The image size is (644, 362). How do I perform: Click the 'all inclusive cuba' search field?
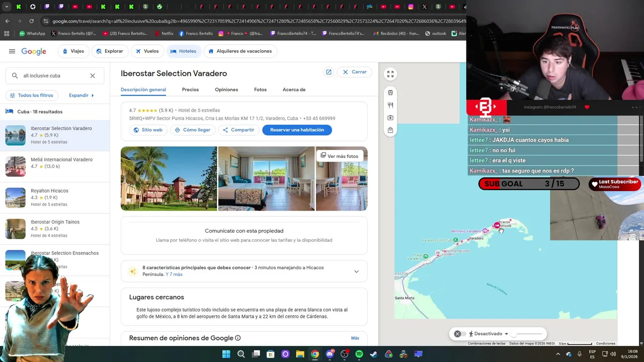pos(54,76)
